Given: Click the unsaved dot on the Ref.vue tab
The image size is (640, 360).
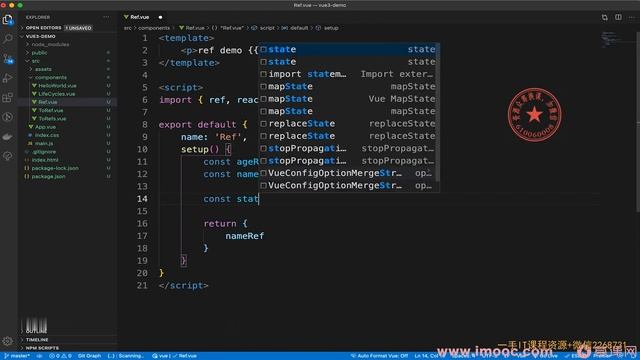Looking at the screenshot, I should [x=160, y=17].
